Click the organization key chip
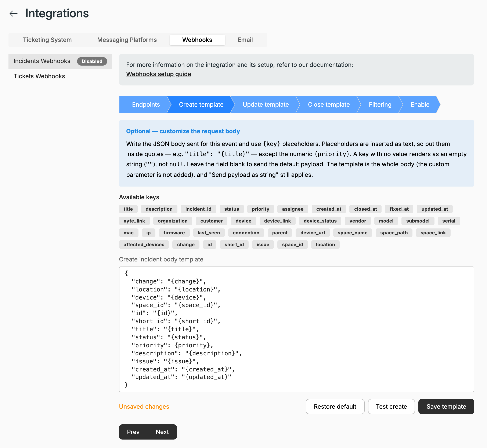 click(173, 221)
